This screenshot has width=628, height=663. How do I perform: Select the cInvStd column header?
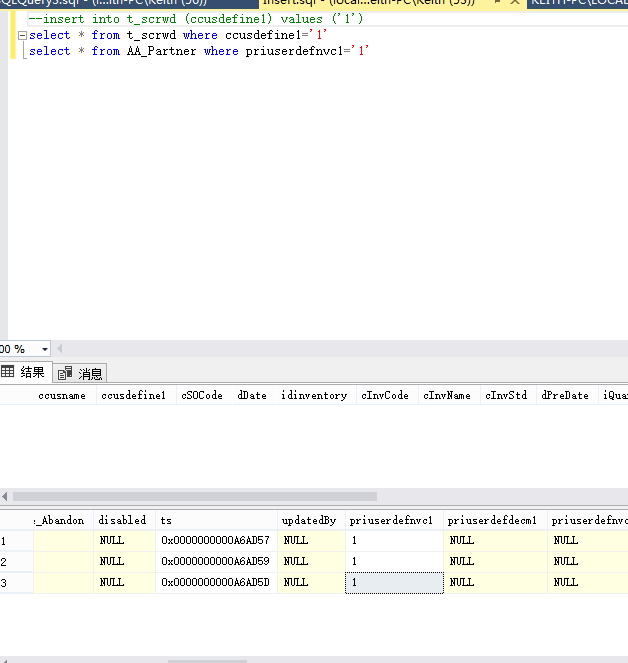click(x=506, y=395)
